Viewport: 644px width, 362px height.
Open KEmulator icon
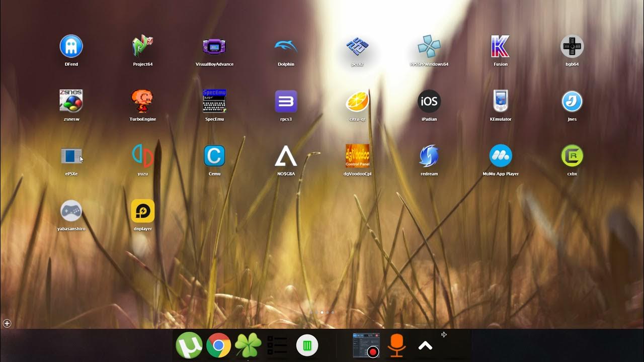pos(501,101)
